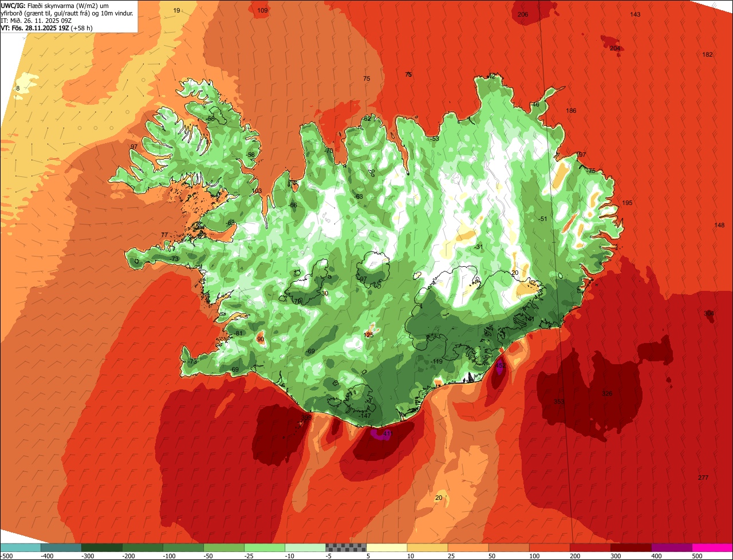Click the value 90 in the southwest
This screenshot has width=733, height=560.
[261, 340]
